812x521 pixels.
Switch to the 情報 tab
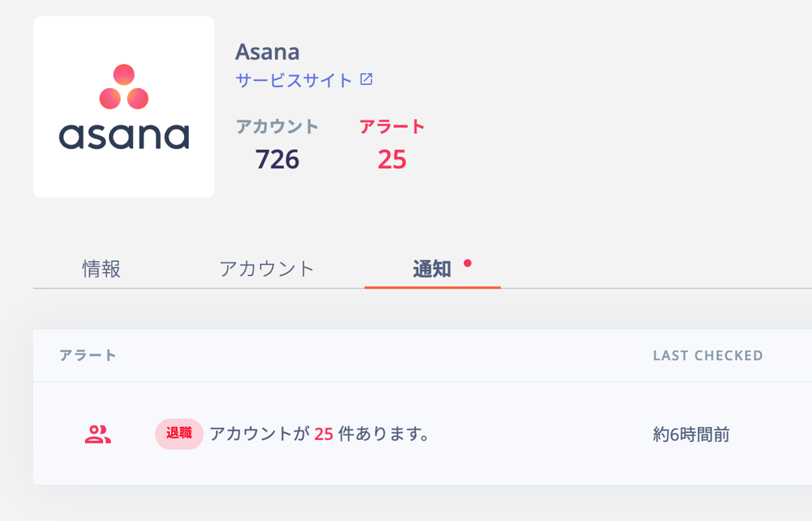(101, 269)
